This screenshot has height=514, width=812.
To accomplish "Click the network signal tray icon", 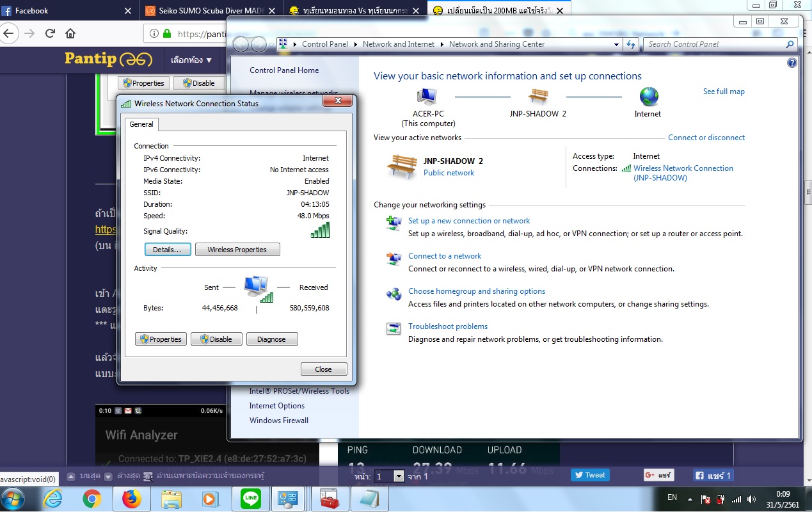I will pyautogui.click(x=736, y=499).
